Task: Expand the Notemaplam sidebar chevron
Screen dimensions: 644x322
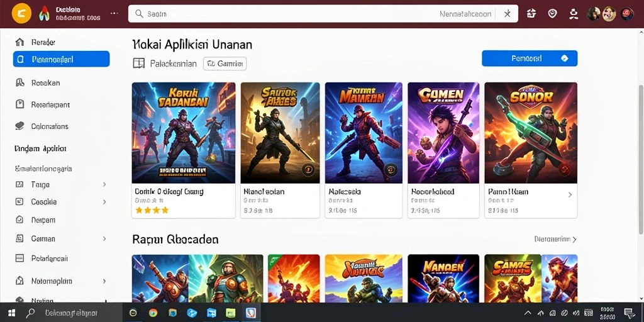Action: pyautogui.click(x=104, y=281)
